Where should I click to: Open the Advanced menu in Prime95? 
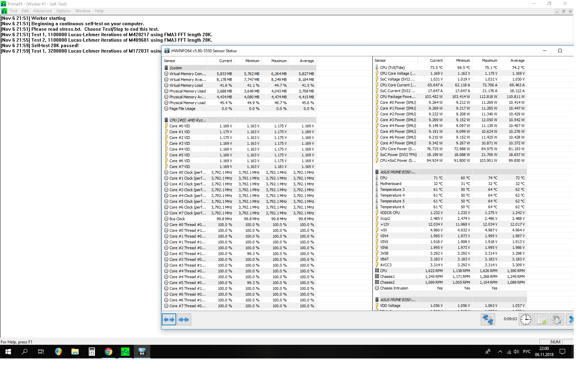tap(42, 11)
